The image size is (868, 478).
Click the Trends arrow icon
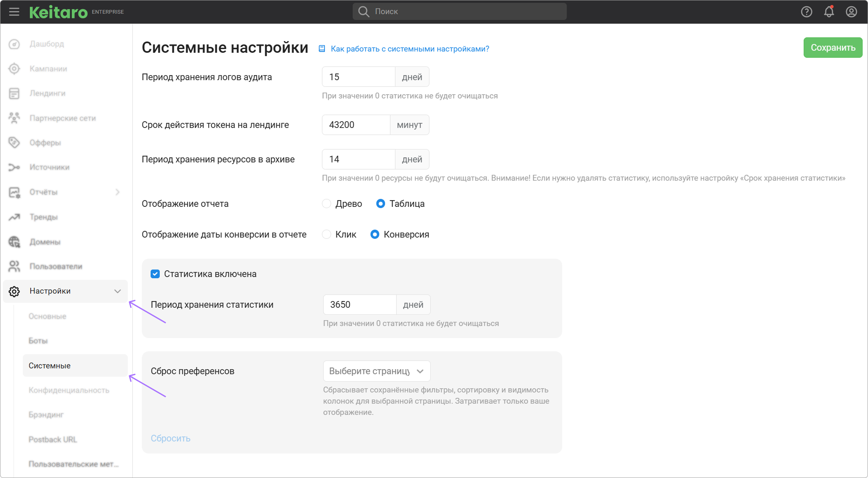coord(14,217)
